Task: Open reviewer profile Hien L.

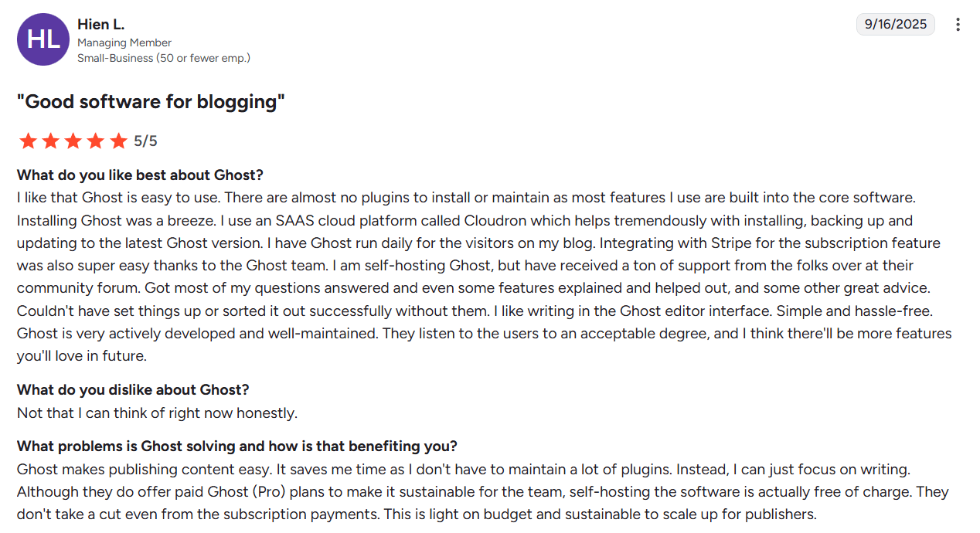Action: click(x=100, y=25)
